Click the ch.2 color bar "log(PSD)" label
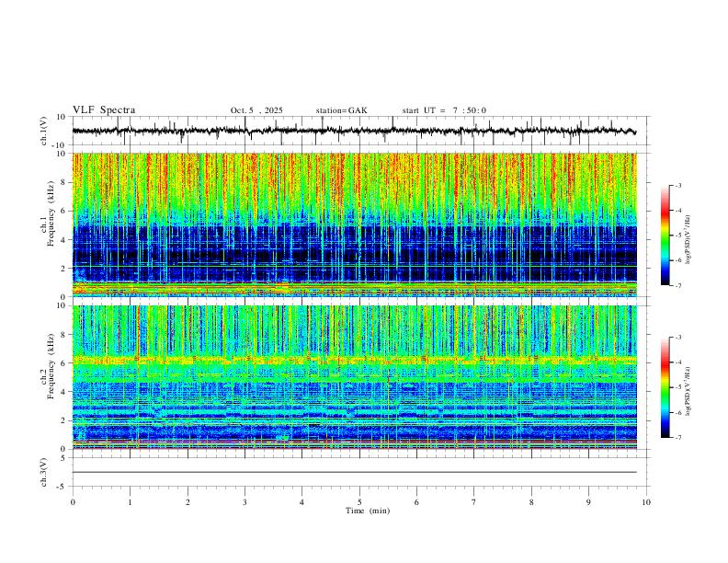This screenshot has width=728, height=563. [688, 391]
